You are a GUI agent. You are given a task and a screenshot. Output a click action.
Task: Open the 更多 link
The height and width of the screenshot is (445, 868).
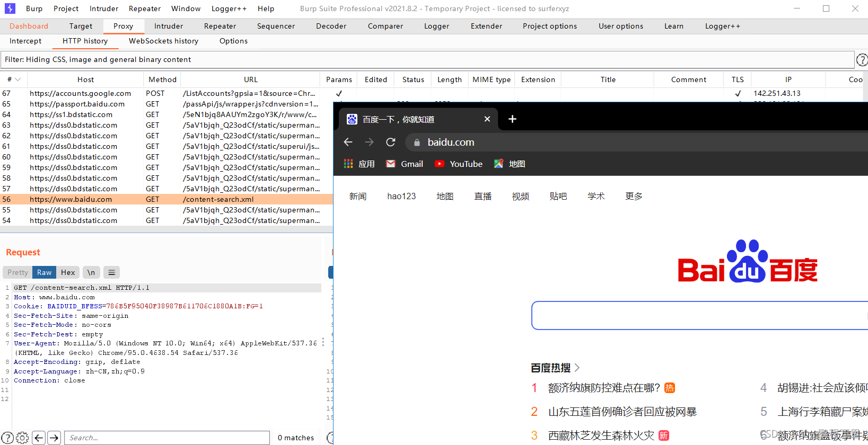point(634,196)
